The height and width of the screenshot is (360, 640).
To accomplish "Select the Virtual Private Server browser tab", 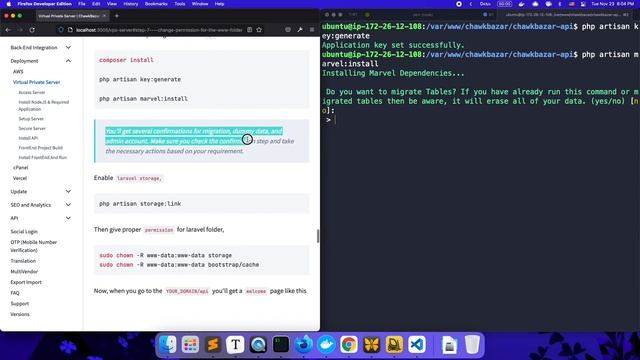I will (72, 16).
